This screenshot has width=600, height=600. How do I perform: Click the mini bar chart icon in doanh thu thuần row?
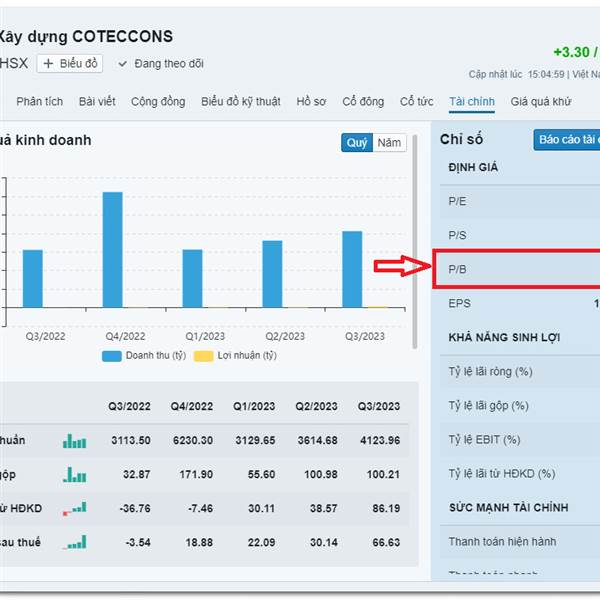coord(75,440)
